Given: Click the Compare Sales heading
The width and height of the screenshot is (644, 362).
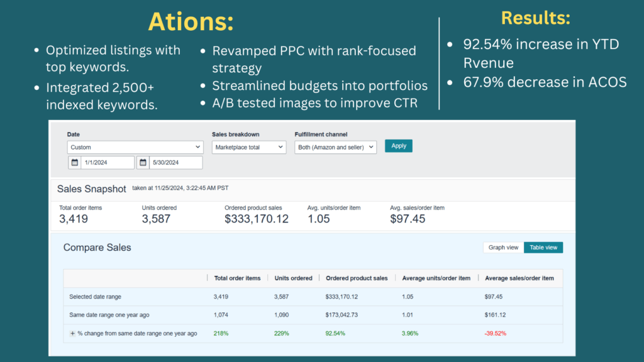Looking at the screenshot, I should pyautogui.click(x=97, y=248).
